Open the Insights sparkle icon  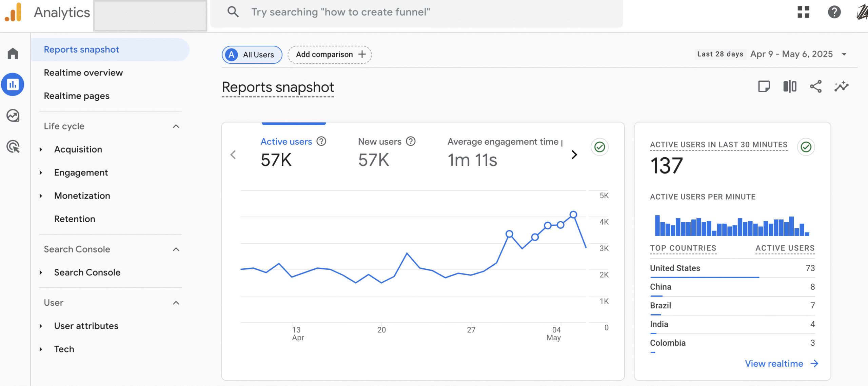841,86
